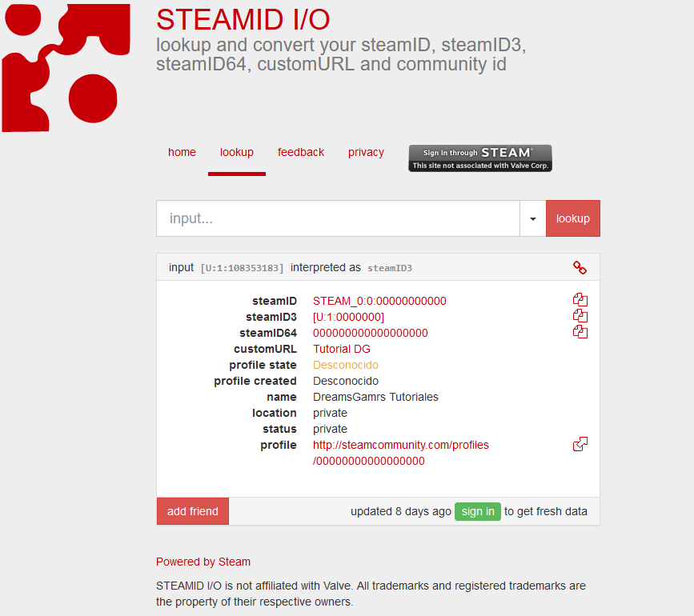This screenshot has height=616, width=694.
Task: Select the status private value
Action: point(330,429)
